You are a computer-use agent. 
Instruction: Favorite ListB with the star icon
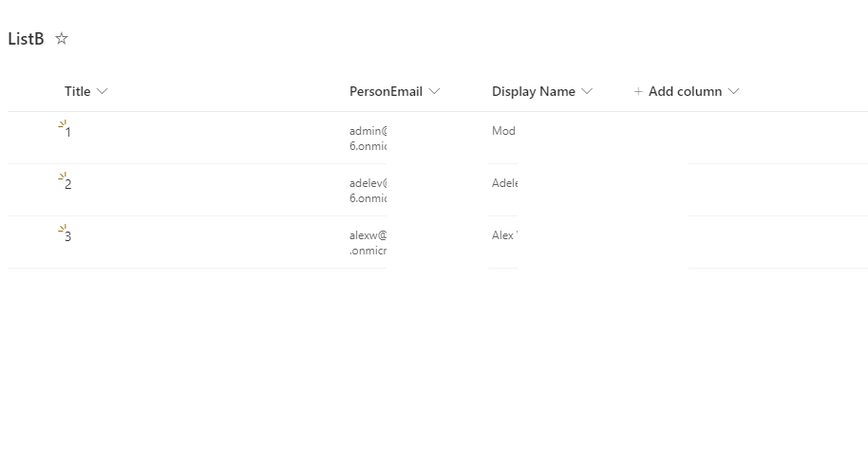(62, 39)
